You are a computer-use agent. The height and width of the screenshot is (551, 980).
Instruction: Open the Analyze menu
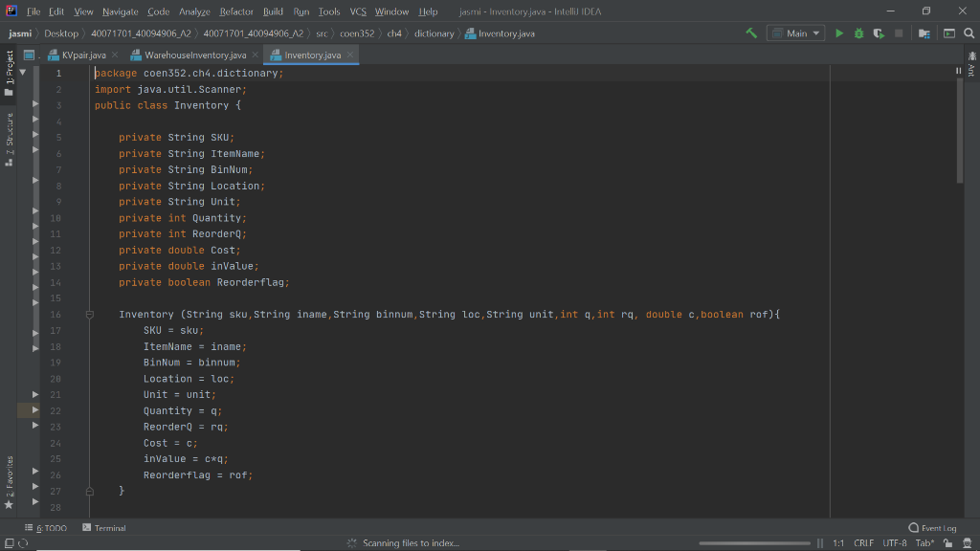[194, 11]
